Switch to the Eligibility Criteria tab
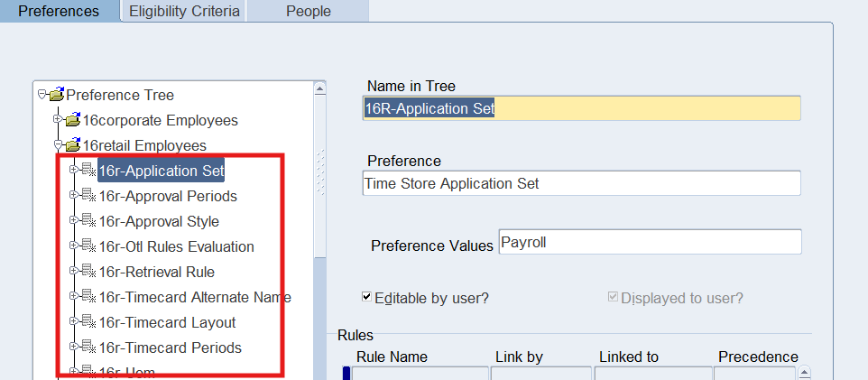 point(184,11)
